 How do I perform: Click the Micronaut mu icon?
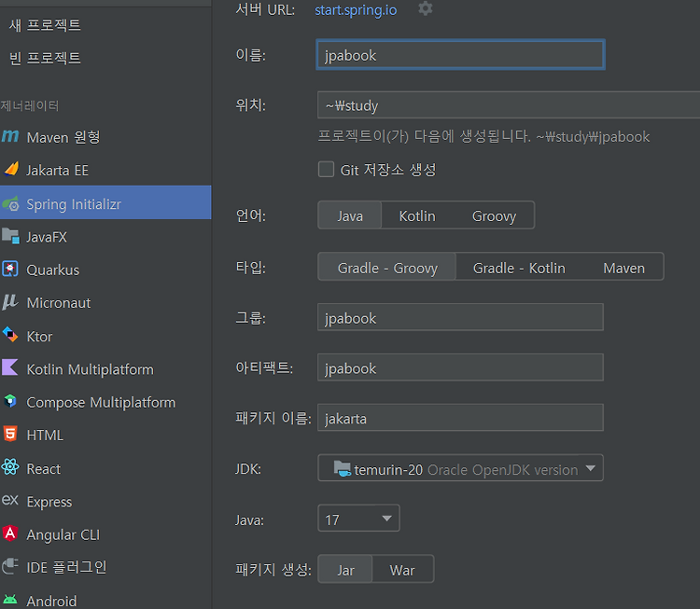point(10,302)
